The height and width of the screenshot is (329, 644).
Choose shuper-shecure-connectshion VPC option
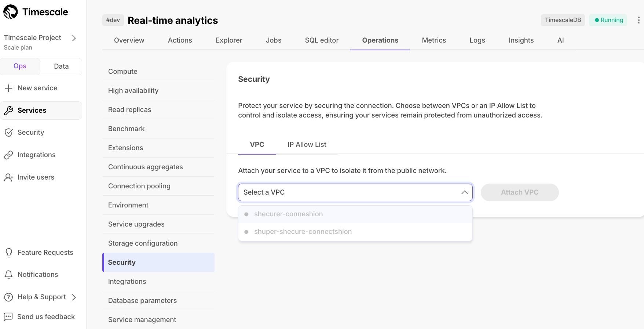point(303,232)
